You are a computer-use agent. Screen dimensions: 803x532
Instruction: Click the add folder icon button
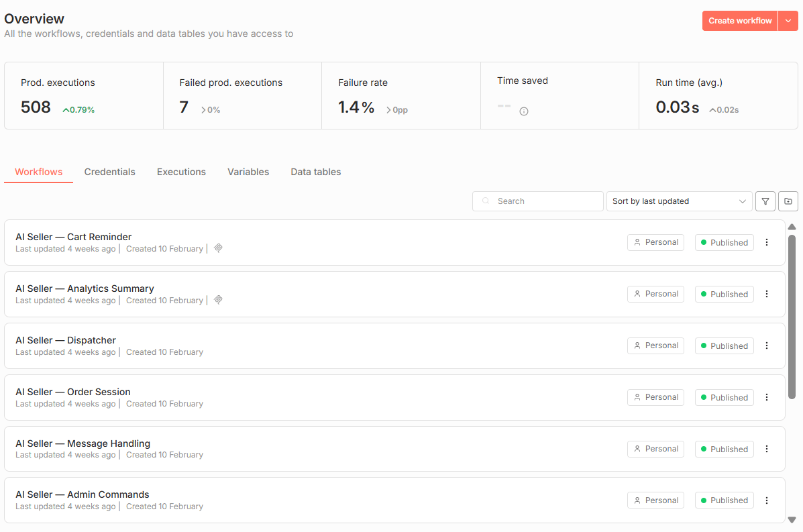pos(788,201)
